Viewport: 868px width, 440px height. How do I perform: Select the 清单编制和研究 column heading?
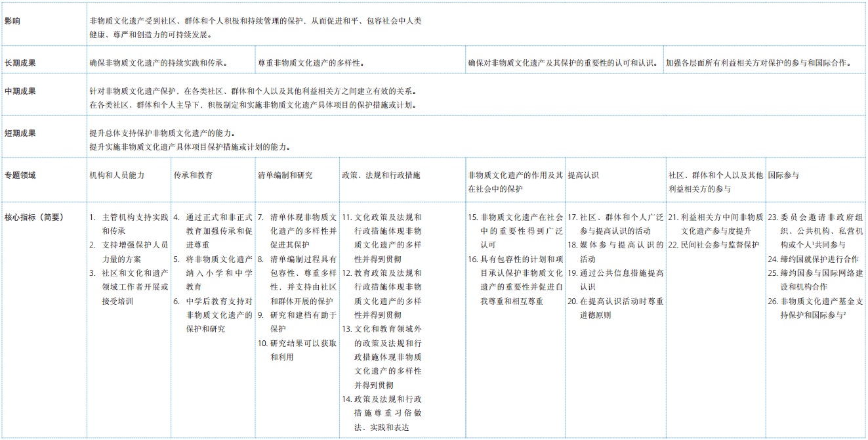pyautogui.click(x=285, y=175)
